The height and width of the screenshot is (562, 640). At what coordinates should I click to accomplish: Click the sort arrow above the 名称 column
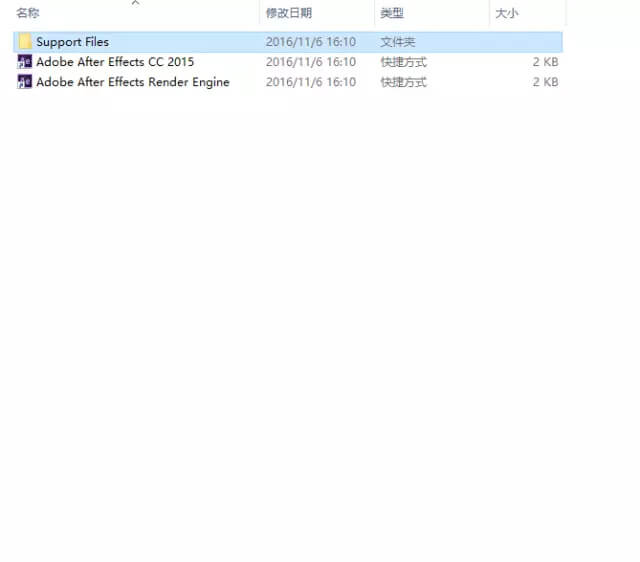coord(136,3)
